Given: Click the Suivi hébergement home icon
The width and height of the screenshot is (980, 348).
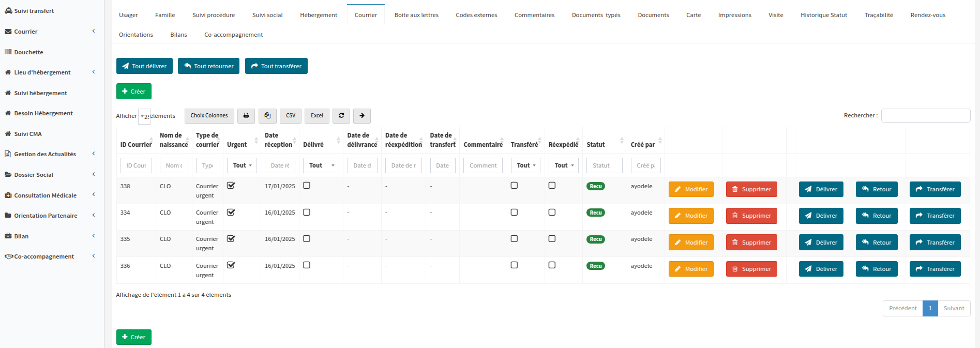Looking at the screenshot, I should 8,93.
